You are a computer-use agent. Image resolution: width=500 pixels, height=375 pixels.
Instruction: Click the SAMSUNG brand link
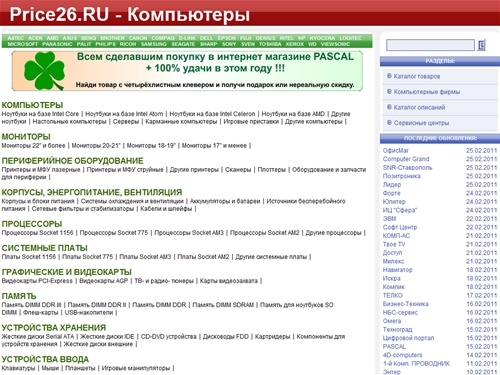tap(153, 44)
